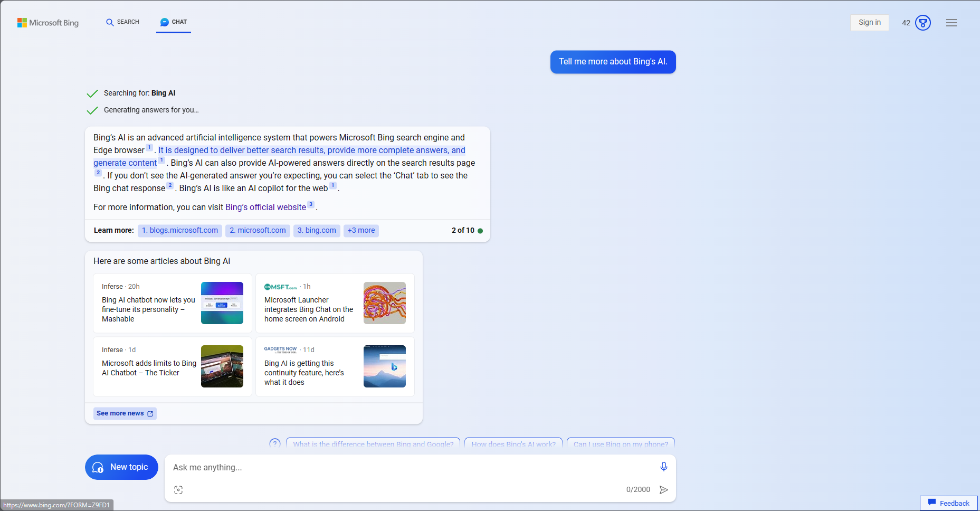Click the Microsoft Launcher article thumbnail
This screenshot has height=511, width=980.
click(385, 303)
